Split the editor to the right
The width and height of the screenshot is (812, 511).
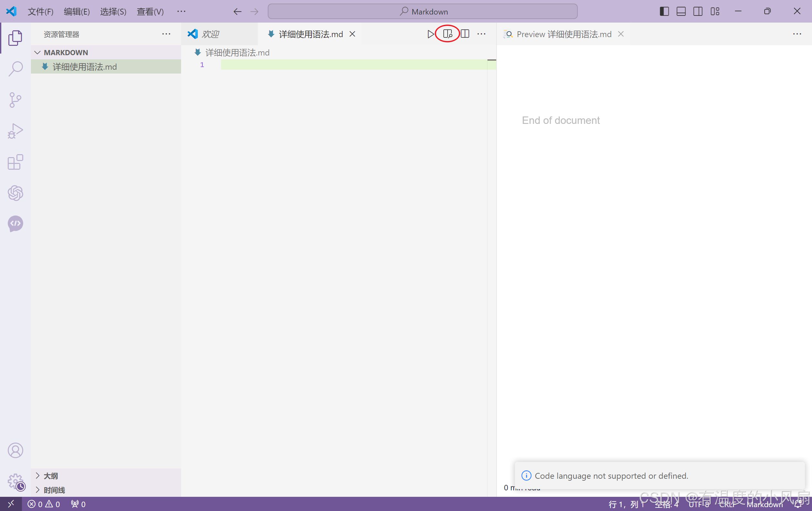point(465,34)
